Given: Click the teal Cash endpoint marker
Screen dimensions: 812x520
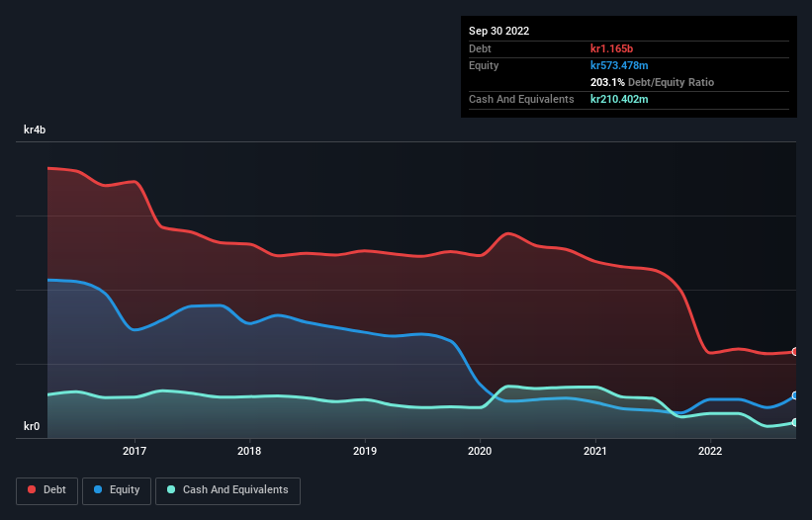Looking at the screenshot, I should [795, 422].
